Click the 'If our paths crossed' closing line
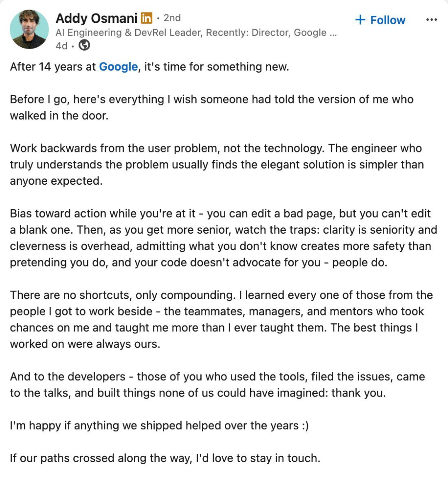The width and height of the screenshot is (448, 482). click(165, 458)
